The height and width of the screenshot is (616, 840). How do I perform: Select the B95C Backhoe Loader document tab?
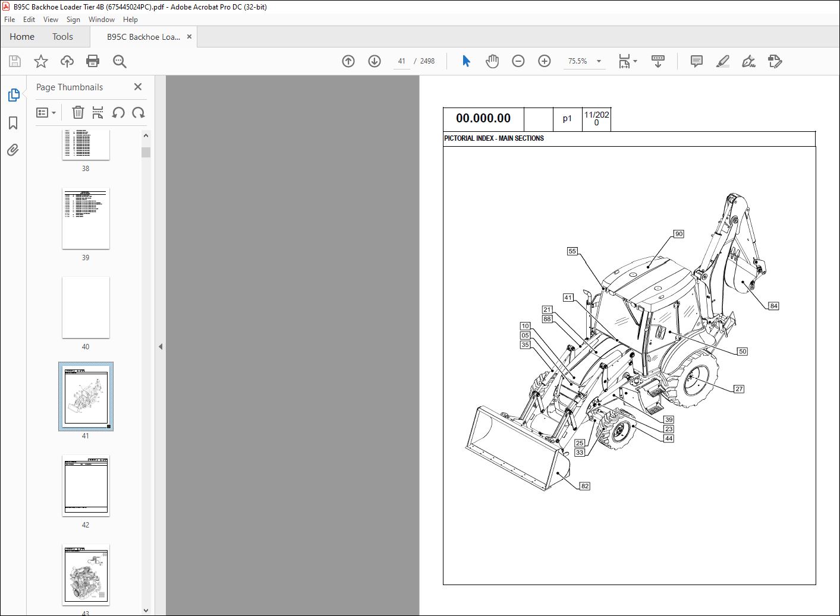pos(143,37)
